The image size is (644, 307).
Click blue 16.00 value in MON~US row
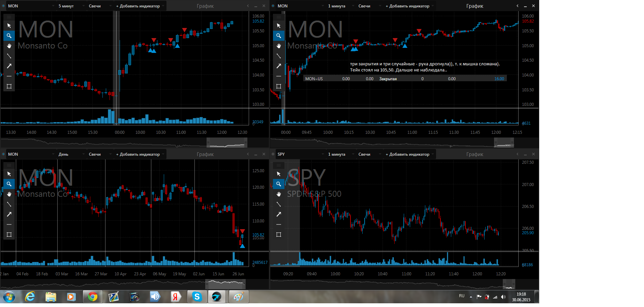point(499,79)
